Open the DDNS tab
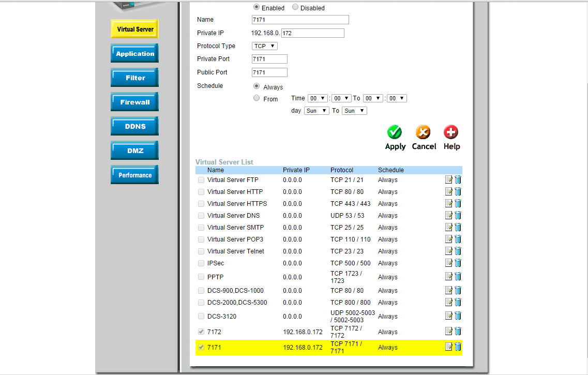This screenshot has height=375, width=588. point(134,126)
